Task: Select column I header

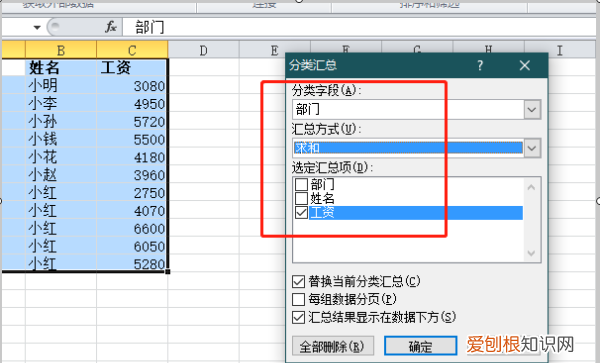Action: point(560,50)
